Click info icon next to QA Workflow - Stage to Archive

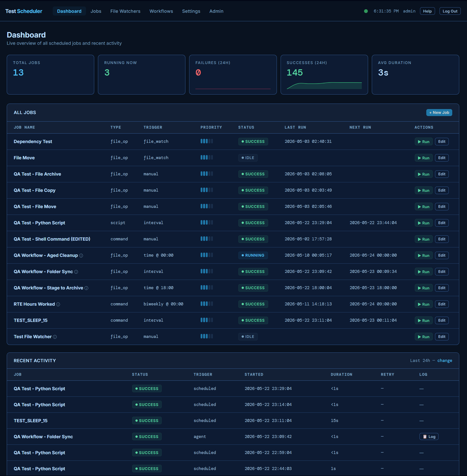click(x=86, y=288)
